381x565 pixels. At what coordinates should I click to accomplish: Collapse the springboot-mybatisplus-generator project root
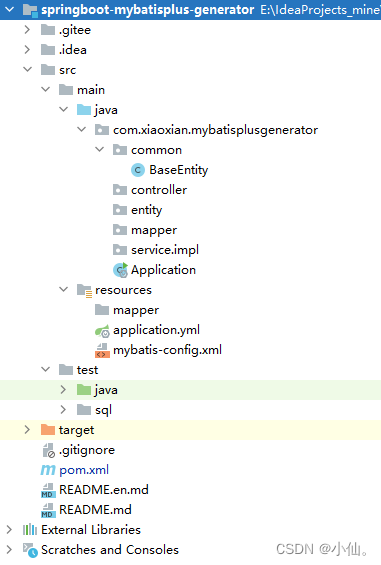tap(9, 9)
